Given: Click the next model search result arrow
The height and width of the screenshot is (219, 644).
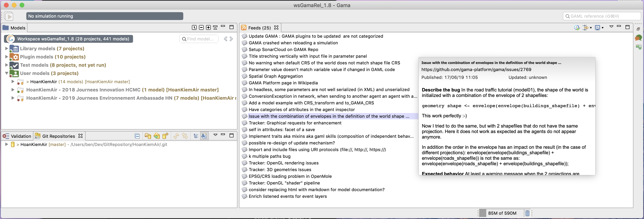Looking at the screenshot, I should coord(231,39).
